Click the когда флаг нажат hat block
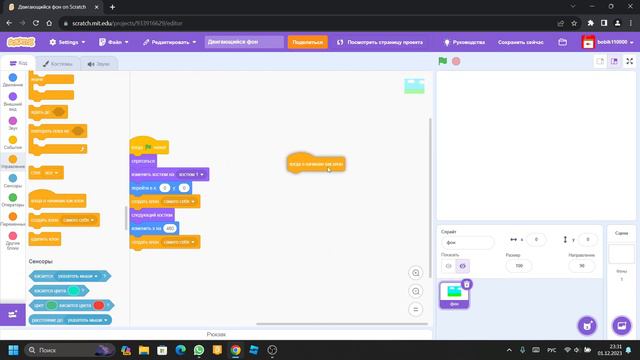 (x=149, y=147)
